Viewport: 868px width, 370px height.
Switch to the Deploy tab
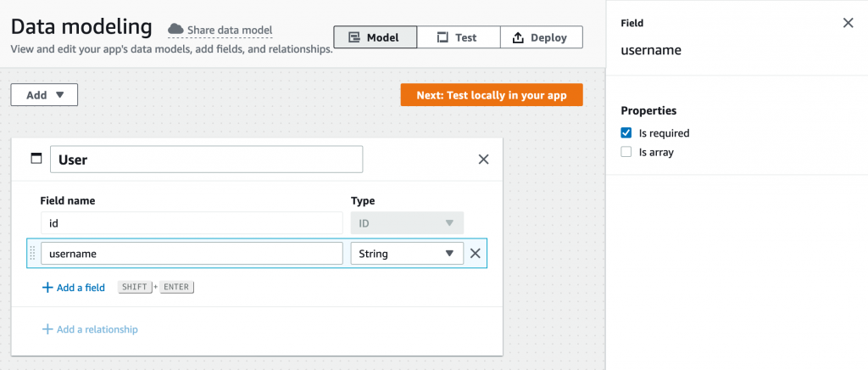(541, 37)
